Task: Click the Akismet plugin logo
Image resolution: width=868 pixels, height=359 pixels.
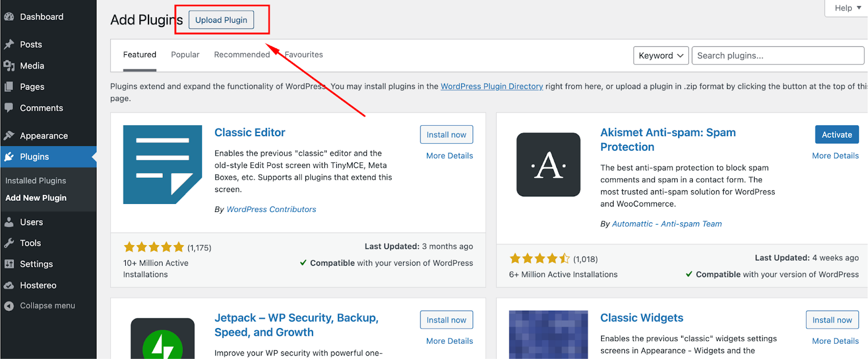Action: (548, 164)
